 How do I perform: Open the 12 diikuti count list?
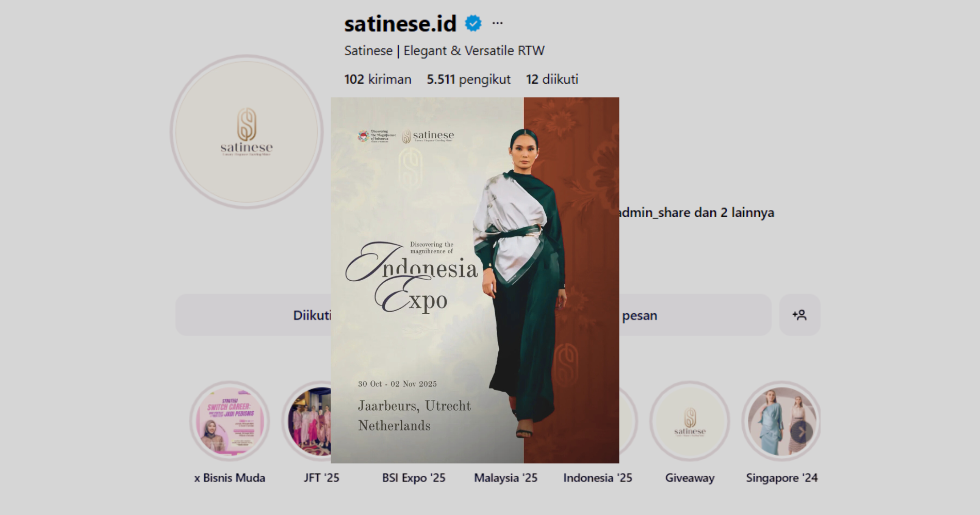(x=552, y=79)
